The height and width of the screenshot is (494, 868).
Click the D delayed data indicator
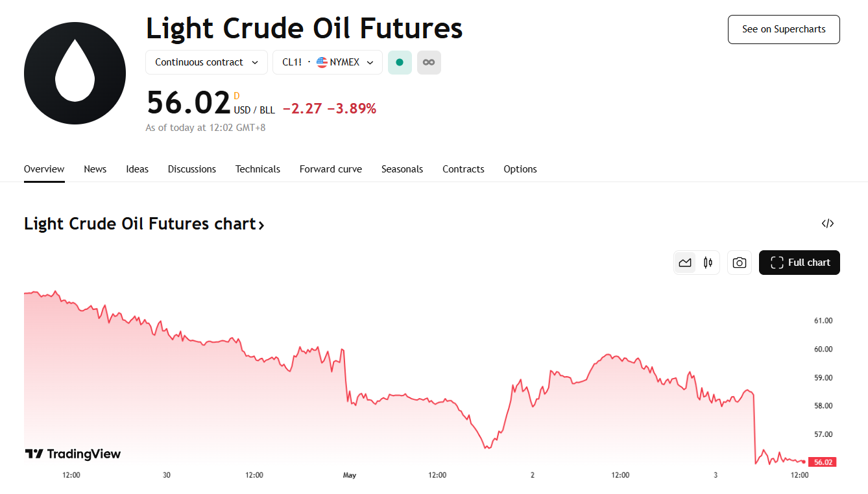click(236, 96)
